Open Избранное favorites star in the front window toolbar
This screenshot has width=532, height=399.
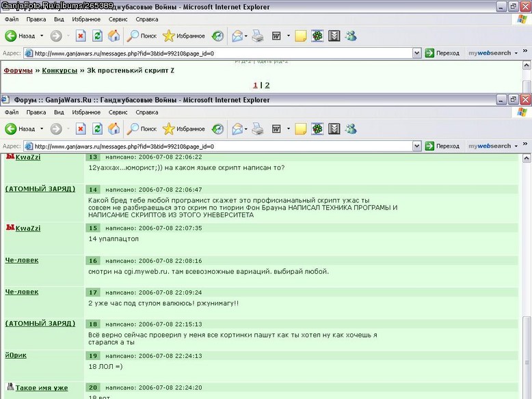tap(183, 129)
